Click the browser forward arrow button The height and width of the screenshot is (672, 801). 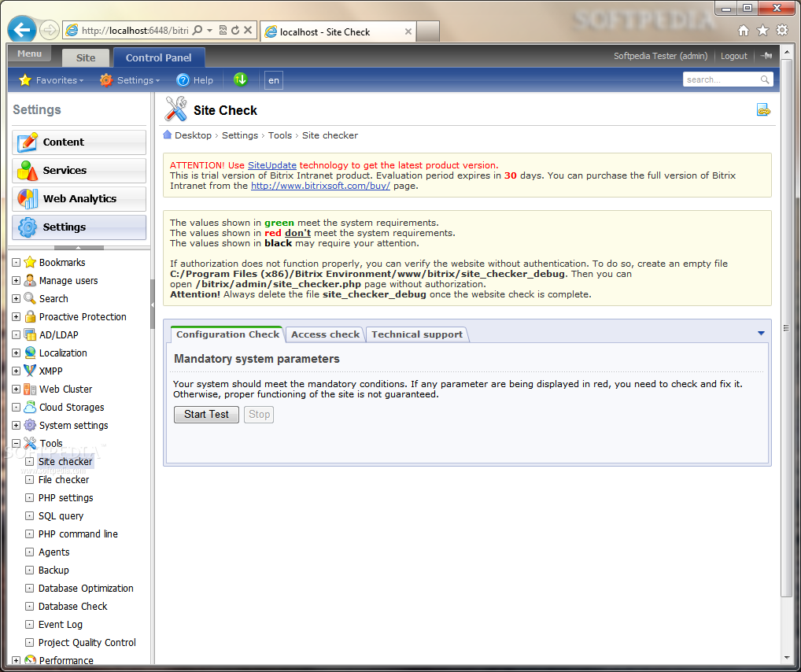(x=50, y=30)
